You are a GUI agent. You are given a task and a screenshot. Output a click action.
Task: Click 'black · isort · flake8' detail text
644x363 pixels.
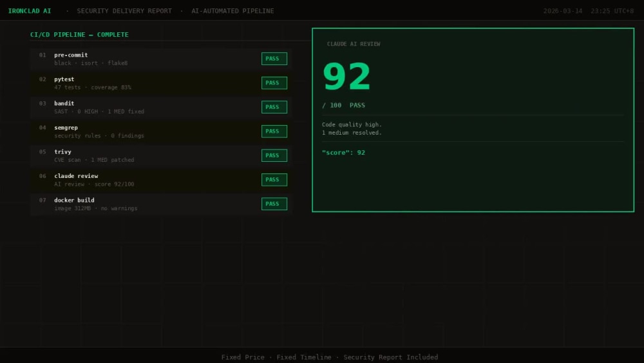(x=91, y=63)
